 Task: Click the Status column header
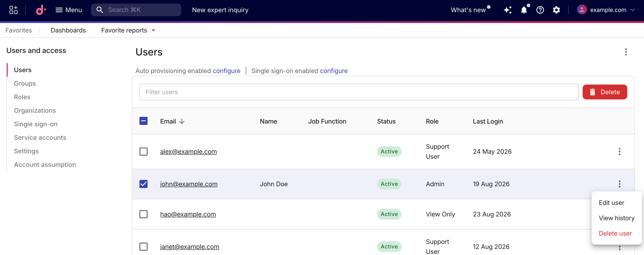point(386,121)
